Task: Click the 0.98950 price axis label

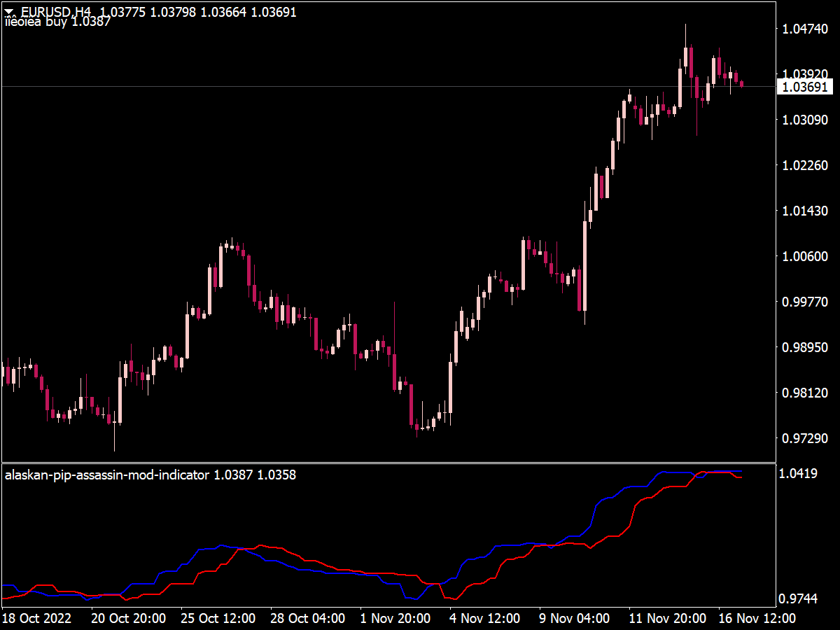Action: pyautogui.click(x=804, y=347)
